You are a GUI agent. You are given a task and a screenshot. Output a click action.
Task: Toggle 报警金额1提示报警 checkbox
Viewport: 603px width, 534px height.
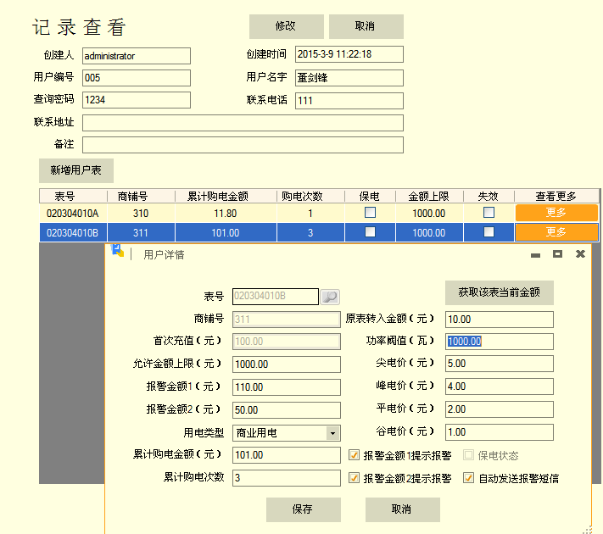[354, 455]
